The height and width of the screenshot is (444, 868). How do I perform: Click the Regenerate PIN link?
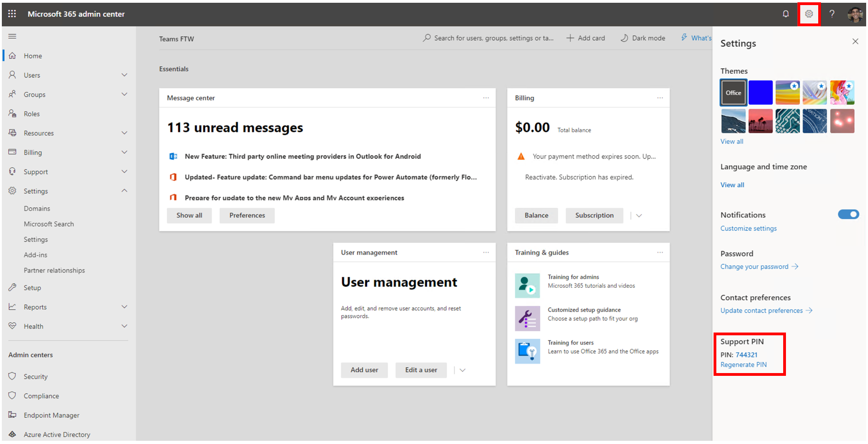(x=744, y=365)
